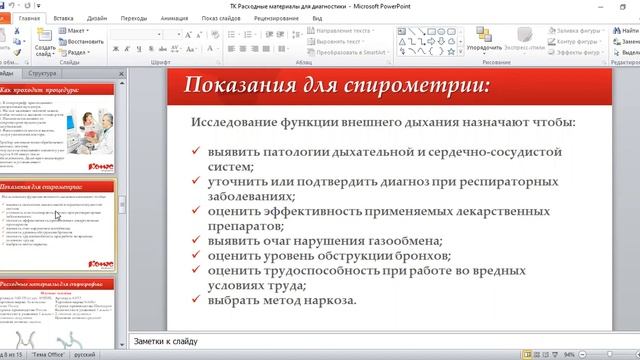Screen dimensions: 640x360
Task: Open the Показ слайдов ribbon tab
Action: (x=221, y=18)
